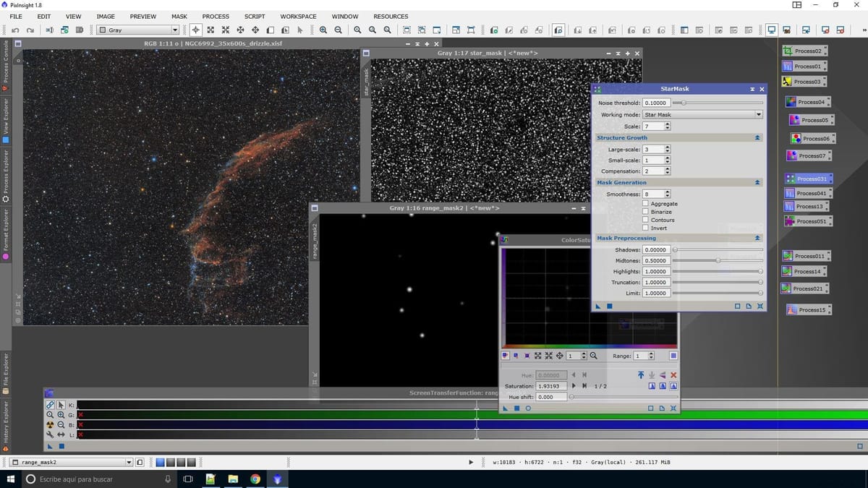Click the Zoom In magnifier icon
Screen dimensions: 868x488
323,30
